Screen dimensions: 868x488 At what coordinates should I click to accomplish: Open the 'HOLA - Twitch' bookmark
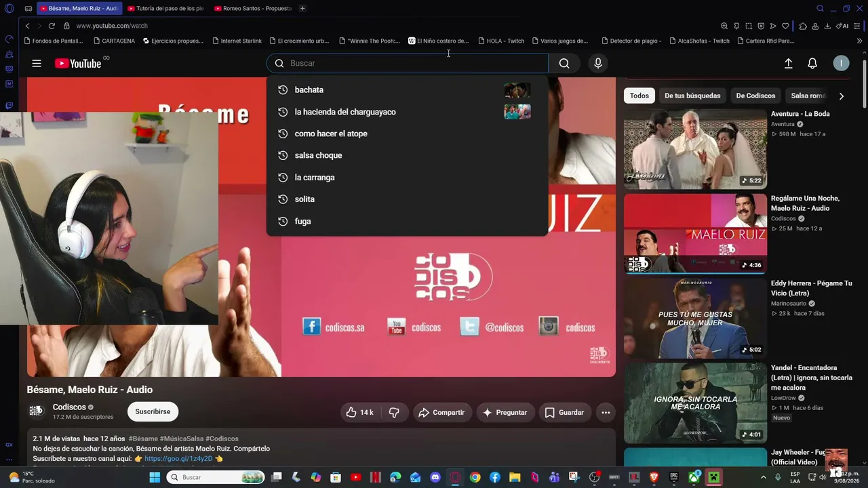pyautogui.click(x=500, y=41)
